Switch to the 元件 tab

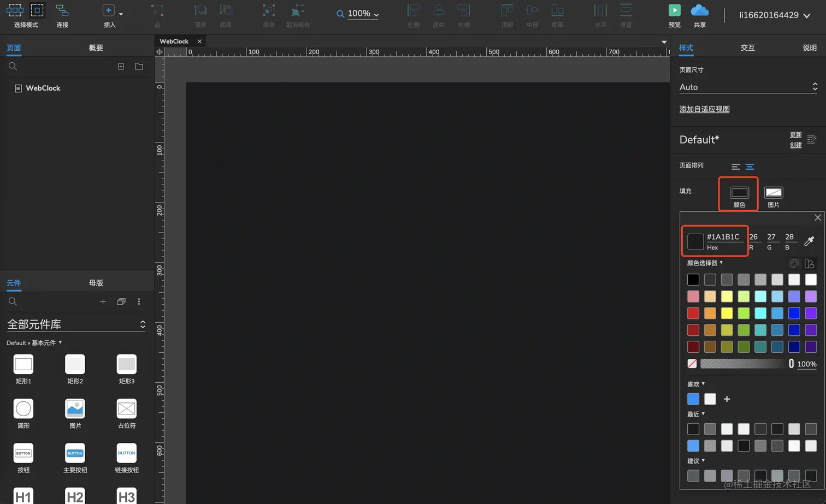[x=14, y=283]
